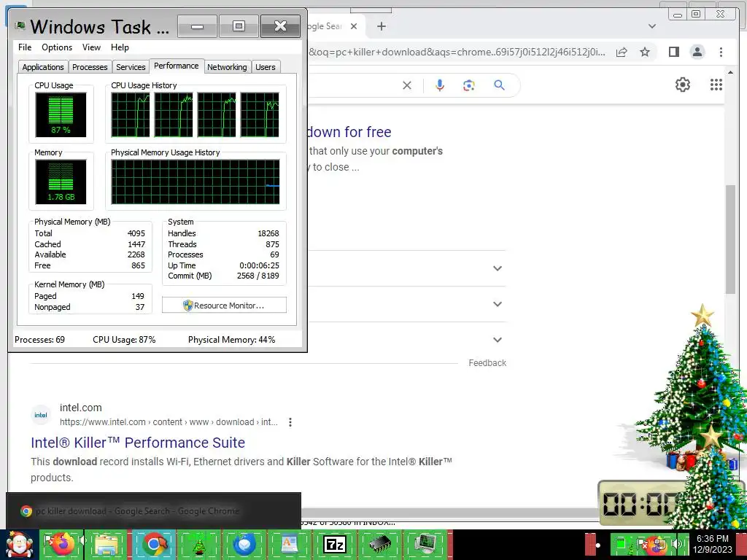This screenshot has width=747, height=560.
Task: Expand the first People also ask chevron
Action: [x=498, y=268]
